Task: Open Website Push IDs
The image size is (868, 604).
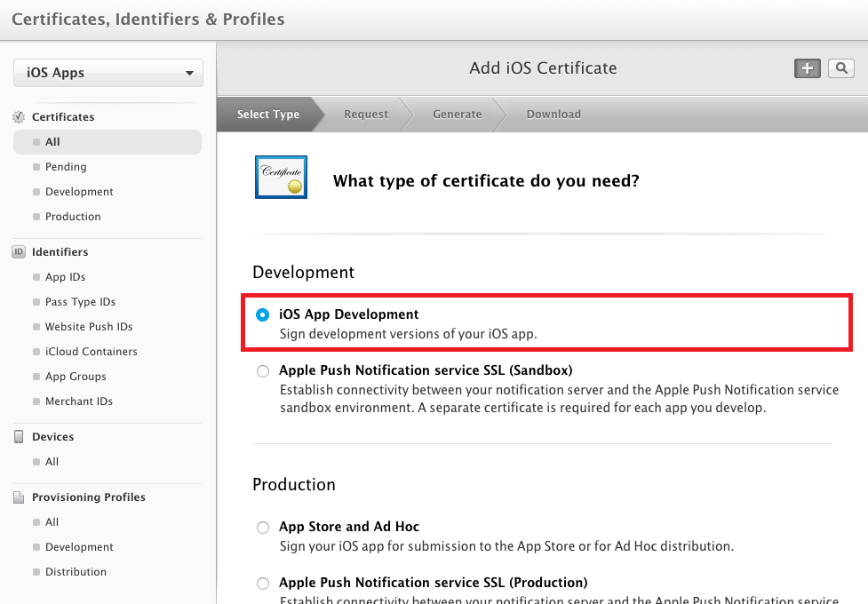Action: [x=89, y=327]
